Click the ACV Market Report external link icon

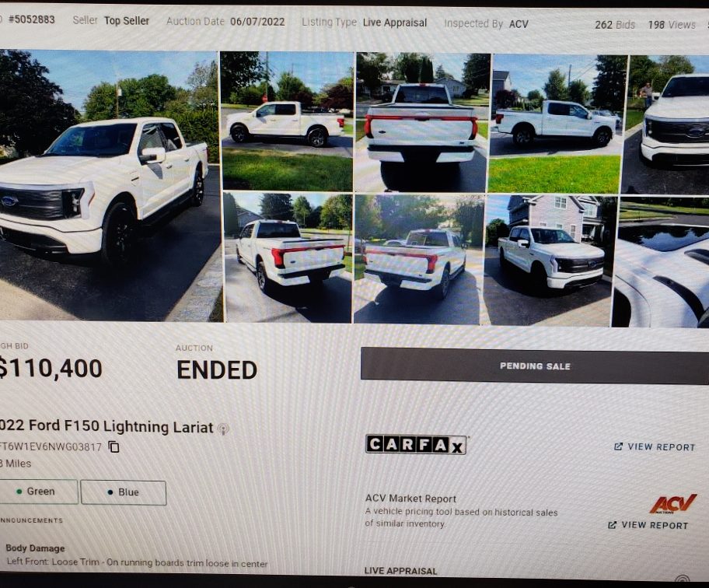tap(613, 525)
